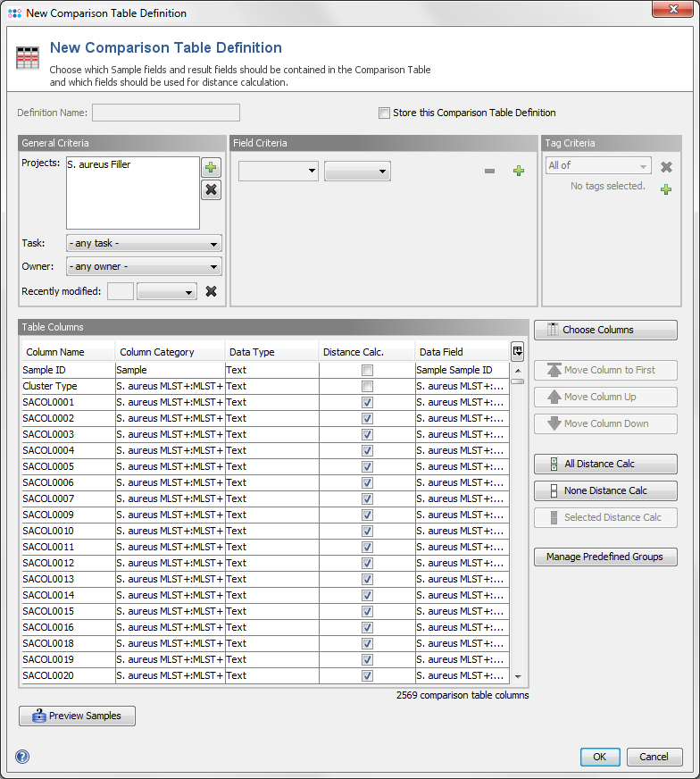Uncheck Distance Calc for SACOL0004
The height and width of the screenshot is (779, 700).
tap(367, 450)
